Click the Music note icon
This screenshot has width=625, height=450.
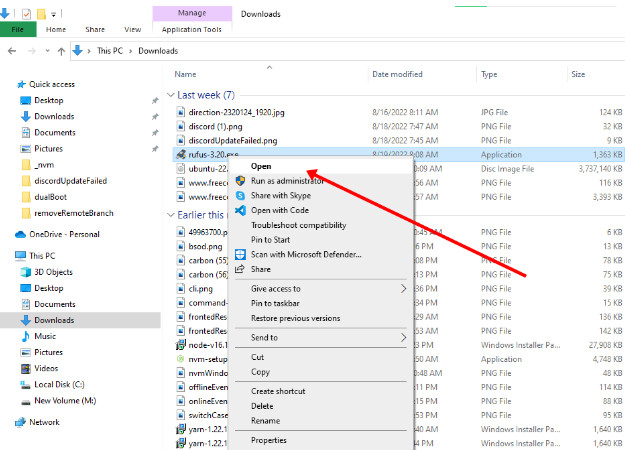26,336
